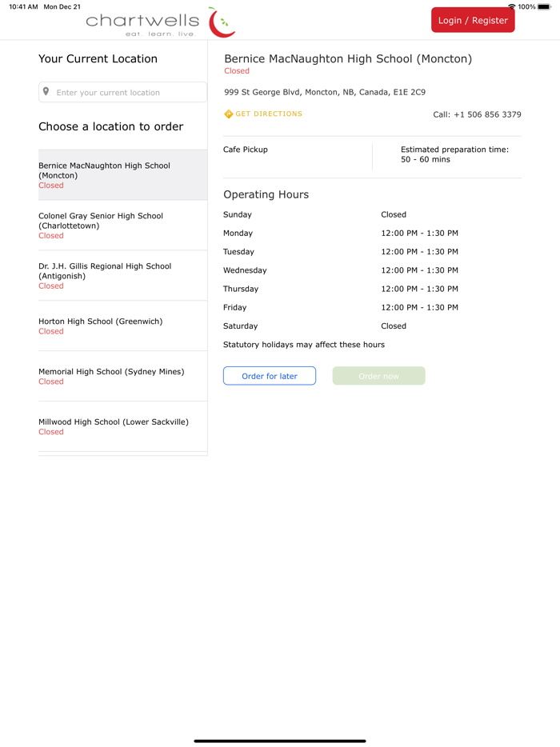Click the Chartwells wordmark text
Image resolution: width=560 pixels, height=747 pixels.
[142, 22]
